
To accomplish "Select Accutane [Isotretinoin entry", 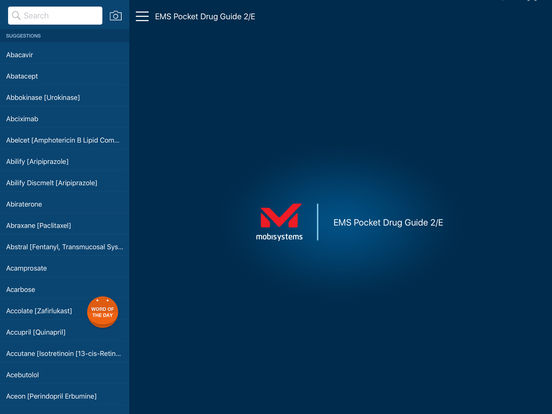I will tap(64, 353).
